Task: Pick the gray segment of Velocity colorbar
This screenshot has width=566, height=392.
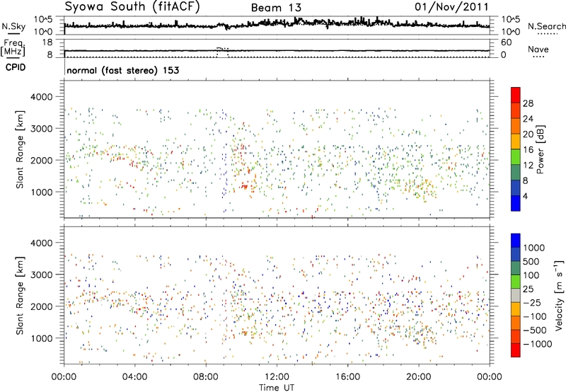Action: point(516,295)
